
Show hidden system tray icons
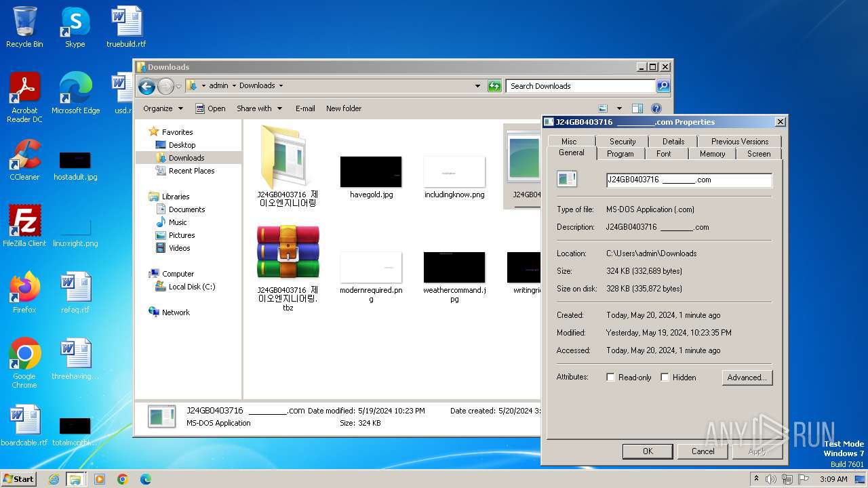coord(756,479)
